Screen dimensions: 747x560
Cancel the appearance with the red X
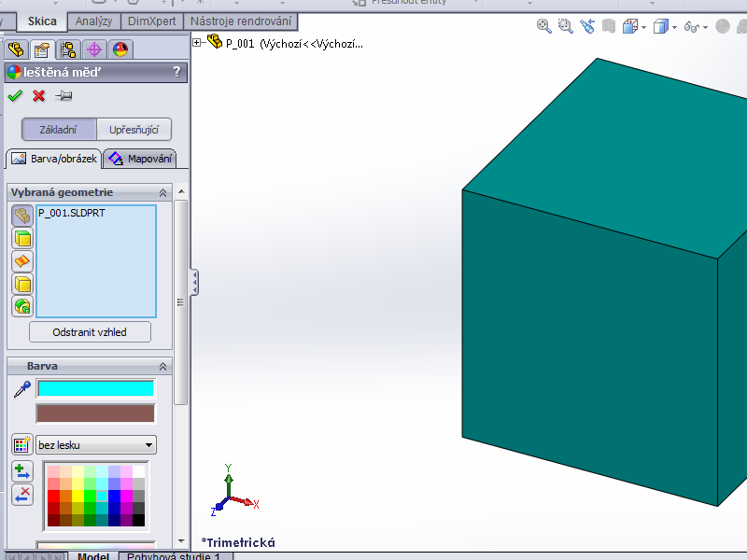tap(38, 96)
